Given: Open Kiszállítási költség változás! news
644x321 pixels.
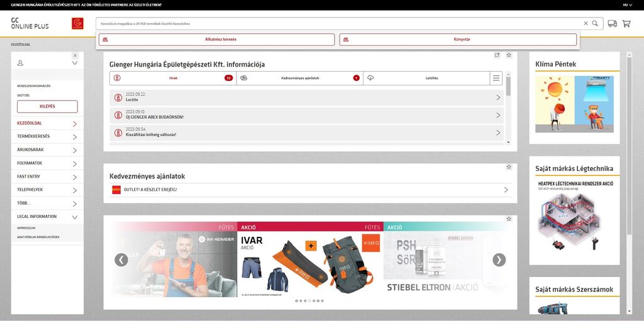Looking at the screenshot, I should pos(307,133).
